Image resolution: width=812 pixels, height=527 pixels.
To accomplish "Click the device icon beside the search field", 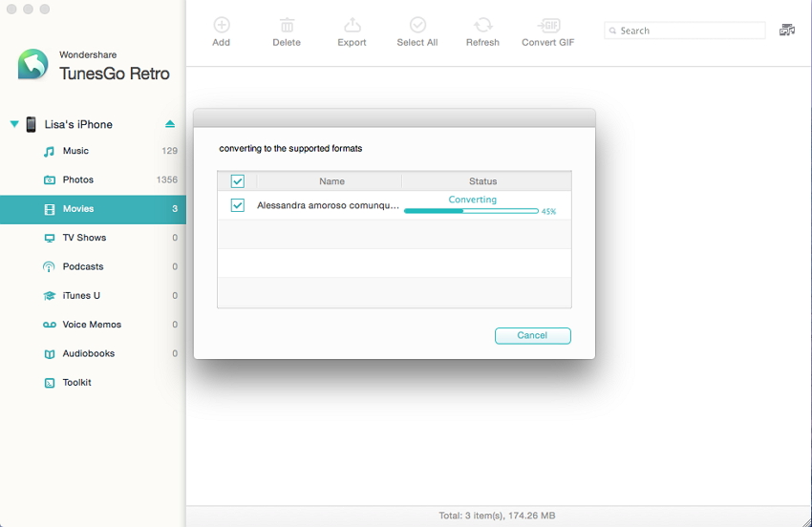I will (x=787, y=31).
